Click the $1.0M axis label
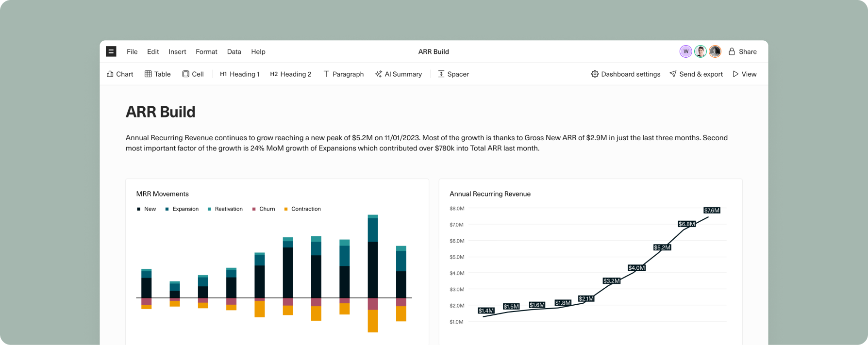 (457, 322)
